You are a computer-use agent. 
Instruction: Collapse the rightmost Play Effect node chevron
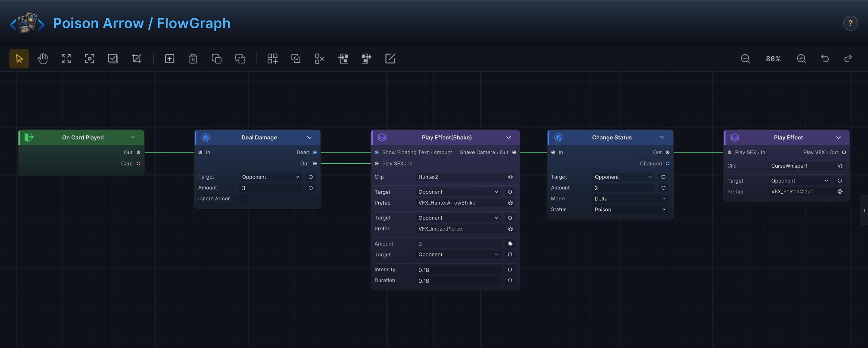(839, 138)
